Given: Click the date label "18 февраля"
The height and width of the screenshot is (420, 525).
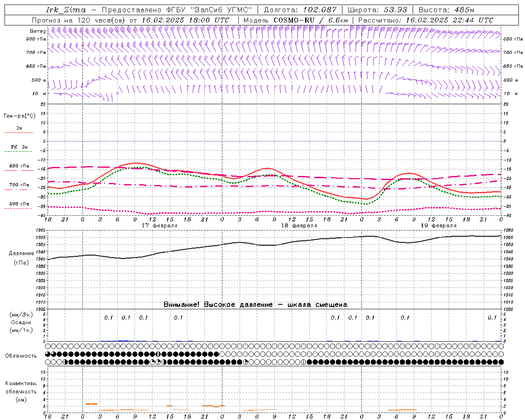Looking at the screenshot, I should [x=299, y=226].
